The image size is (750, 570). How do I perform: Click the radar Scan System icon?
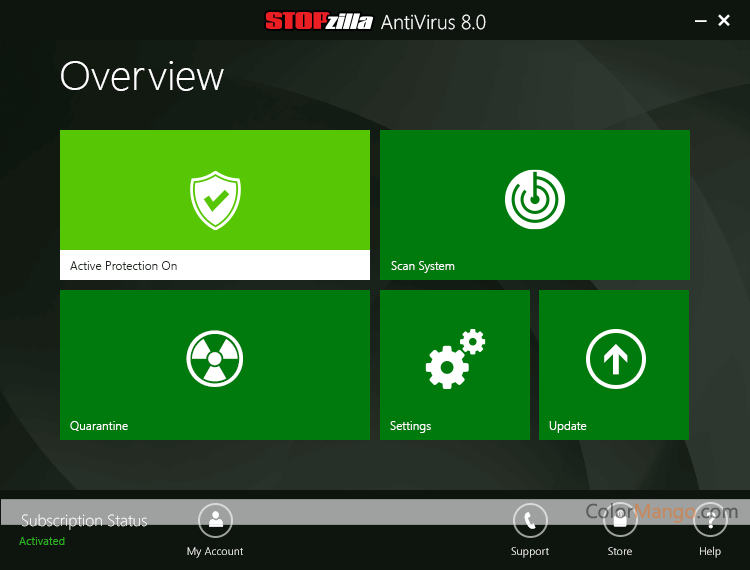pyautogui.click(x=535, y=199)
